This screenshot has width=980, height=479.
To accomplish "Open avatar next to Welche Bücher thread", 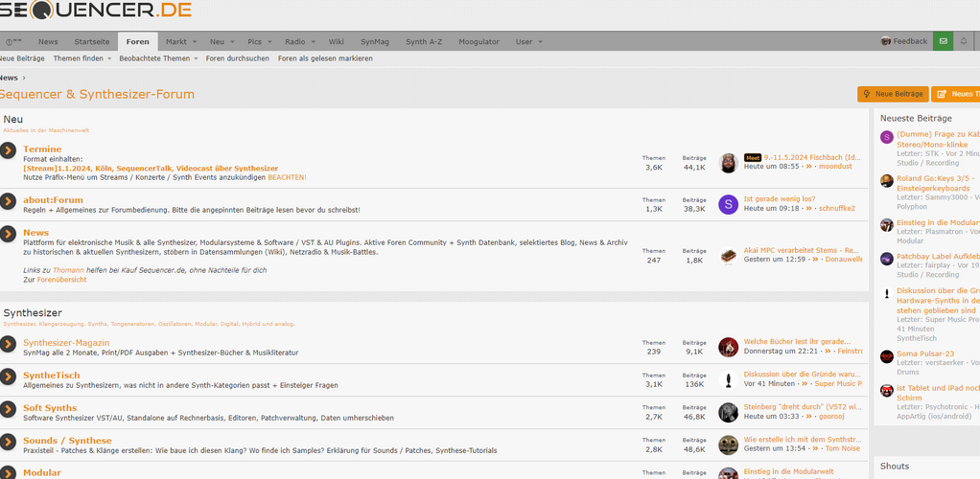I will point(728,347).
